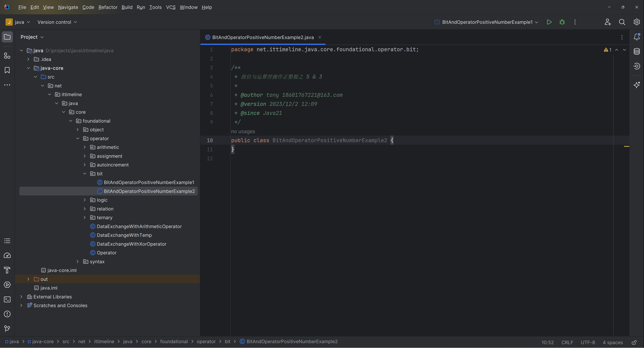Viewport: 644px width, 348px height.
Task: Expand External Libraries node
Action: 21,297
